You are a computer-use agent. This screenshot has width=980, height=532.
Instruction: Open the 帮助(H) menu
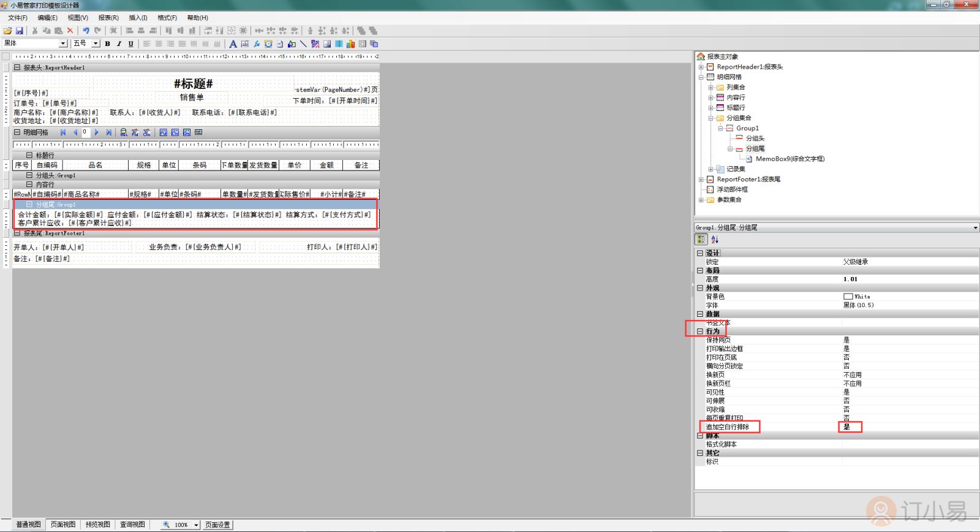click(x=197, y=18)
